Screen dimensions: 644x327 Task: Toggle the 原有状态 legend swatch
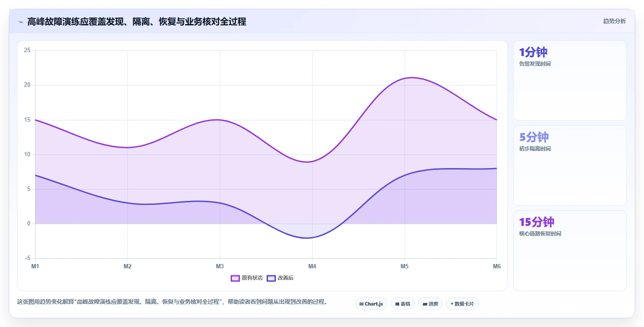pyautogui.click(x=235, y=278)
